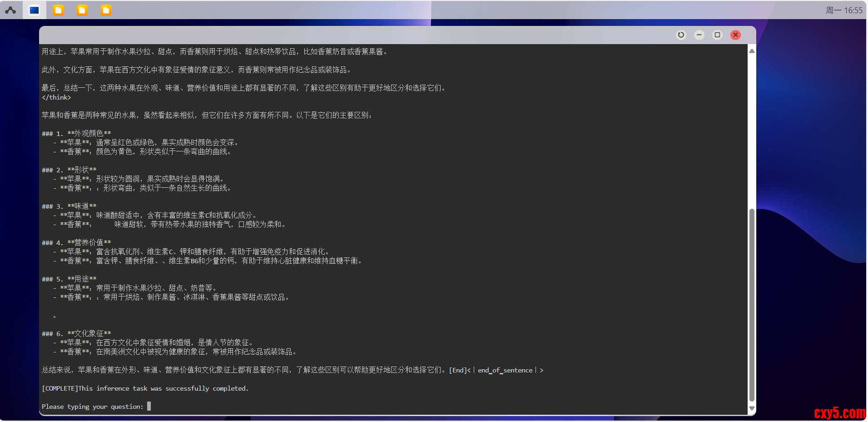Click the heading '### 3. **味道**'
Screen dimensions: 868x422
[69, 206]
